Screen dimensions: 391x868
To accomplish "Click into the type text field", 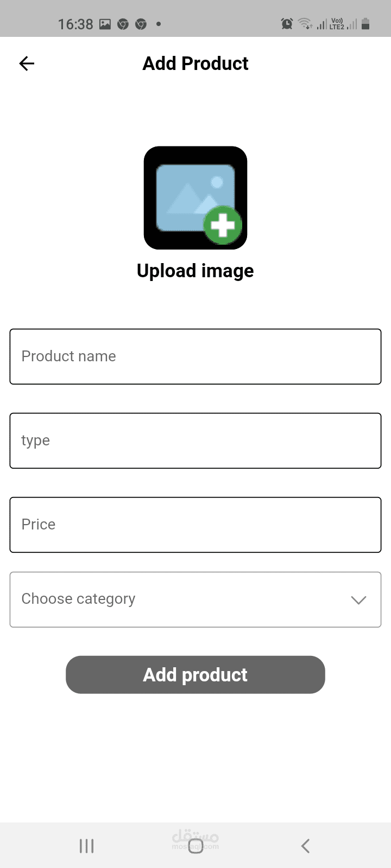I will click(x=195, y=441).
